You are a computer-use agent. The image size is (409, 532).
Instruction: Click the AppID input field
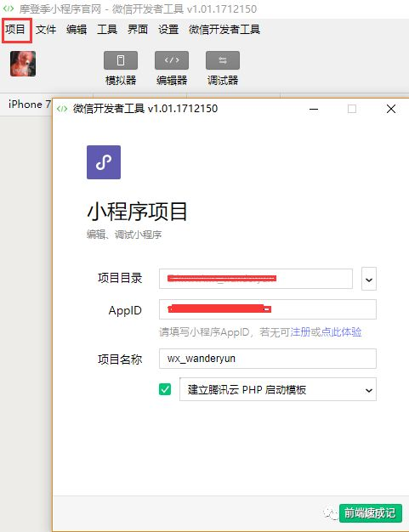click(x=268, y=309)
